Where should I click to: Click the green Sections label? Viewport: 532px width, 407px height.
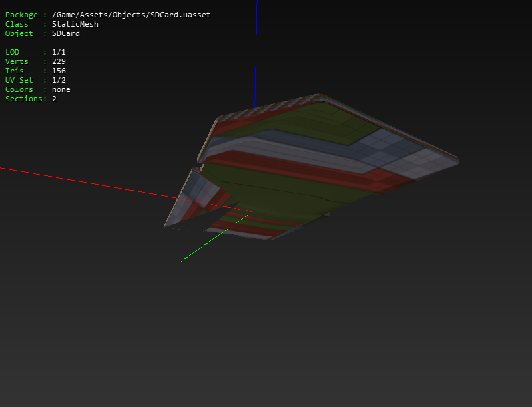tap(24, 99)
